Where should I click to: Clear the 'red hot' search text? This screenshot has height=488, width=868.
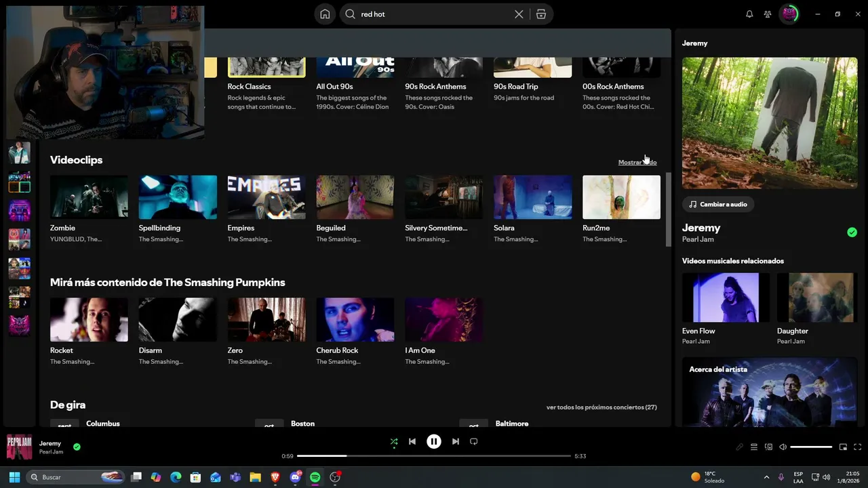[519, 14]
